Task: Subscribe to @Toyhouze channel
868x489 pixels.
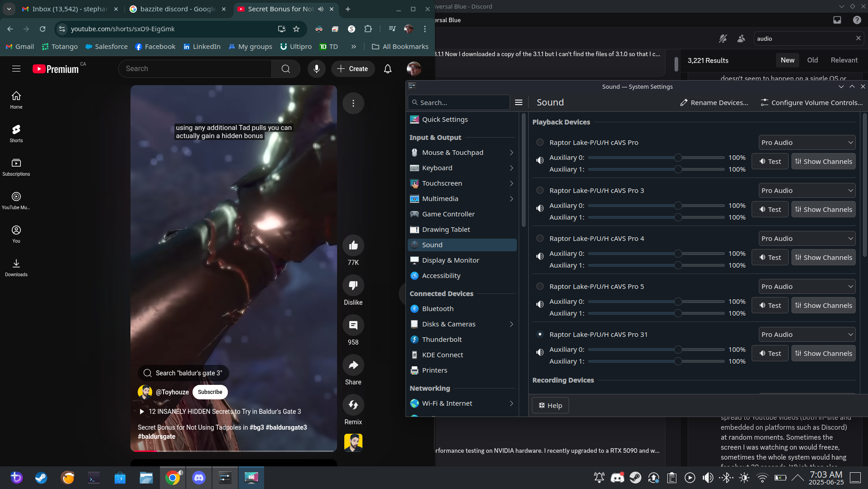Action: (210, 392)
